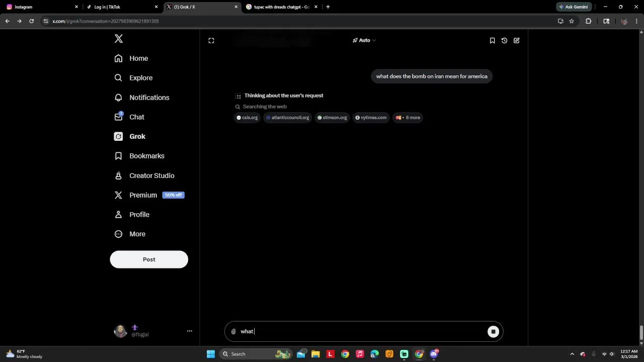Bookmark this page with star icon

pyautogui.click(x=572, y=21)
